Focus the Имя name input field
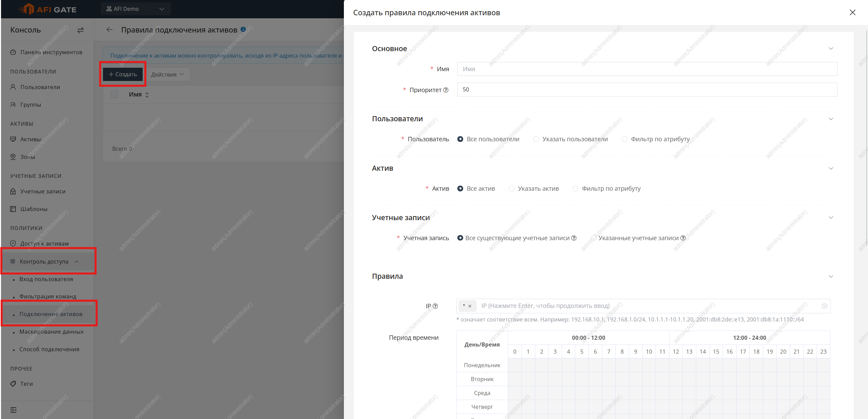868x419 pixels. 647,69
